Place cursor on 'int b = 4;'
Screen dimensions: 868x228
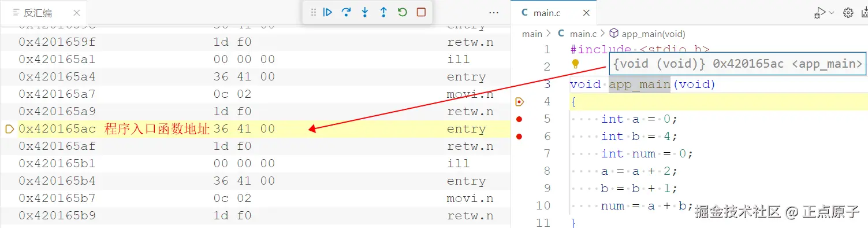pyautogui.click(x=639, y=137)
